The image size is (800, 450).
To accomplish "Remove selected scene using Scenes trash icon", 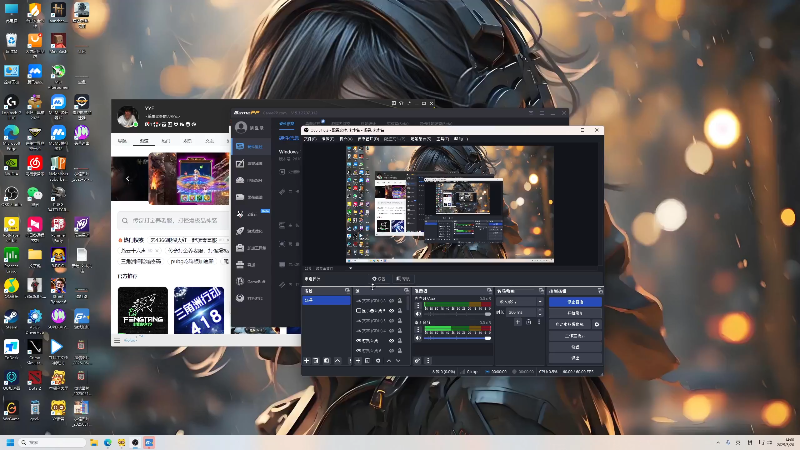I will [316, 361].
